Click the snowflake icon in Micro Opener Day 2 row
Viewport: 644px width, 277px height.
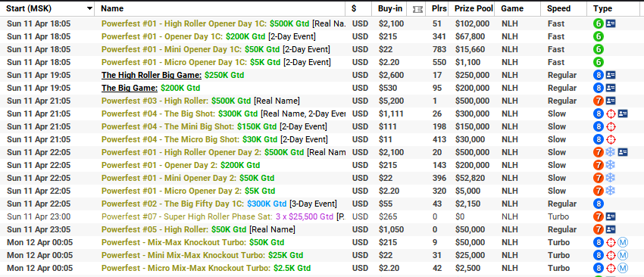tap(611, 191)
